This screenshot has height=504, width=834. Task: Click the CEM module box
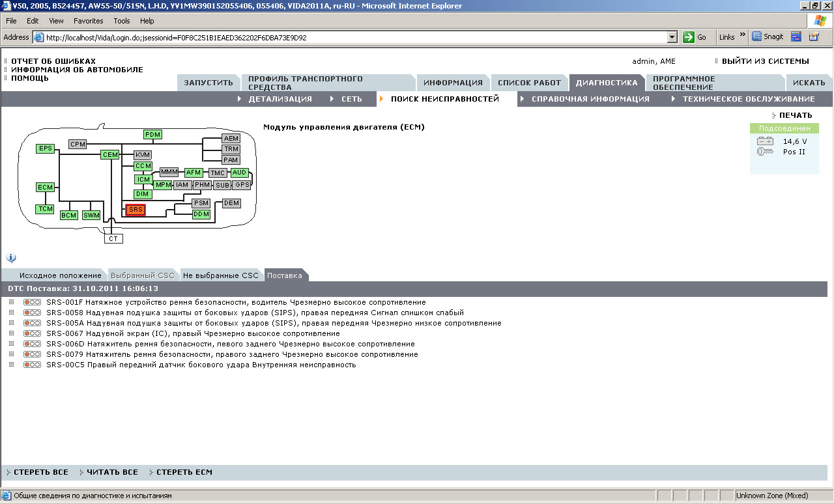click(x=110, y=155)
